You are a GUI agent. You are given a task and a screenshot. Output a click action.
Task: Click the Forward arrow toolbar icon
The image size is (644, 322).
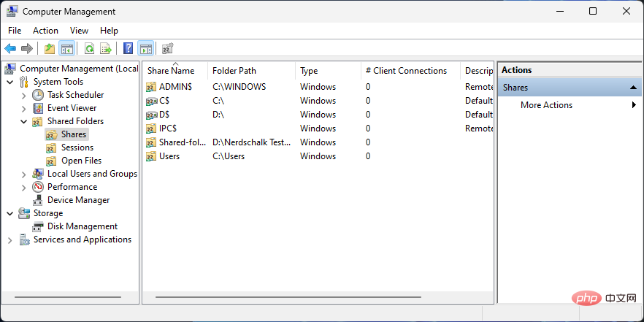pos(27,49)
